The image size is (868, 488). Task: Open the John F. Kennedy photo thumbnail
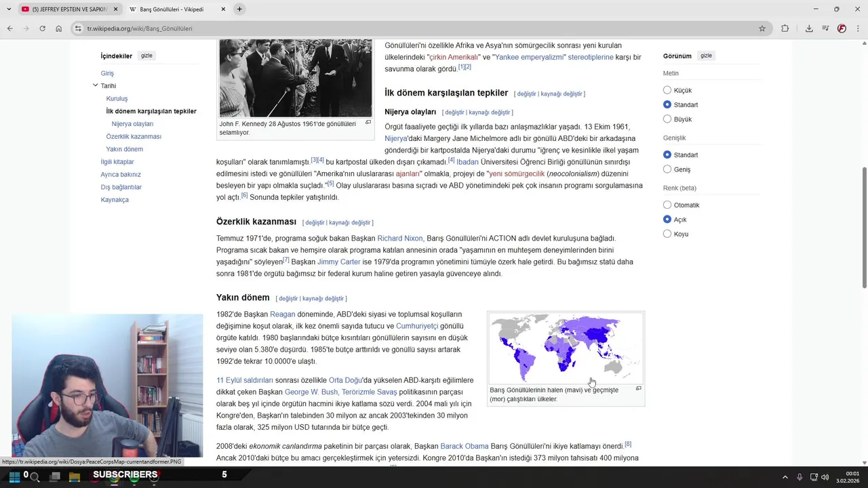pyautogui.click(x=296, y=78)
